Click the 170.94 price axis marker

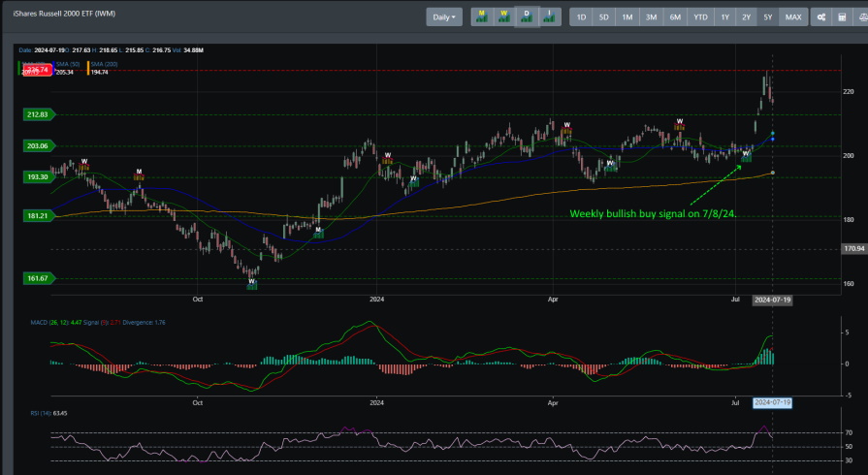pyautogui.click(x=853, y=249)
